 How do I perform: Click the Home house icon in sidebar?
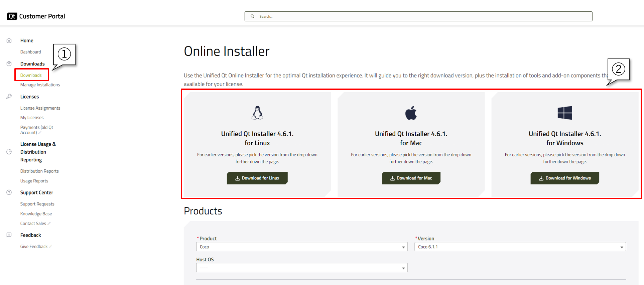point(9,40)
